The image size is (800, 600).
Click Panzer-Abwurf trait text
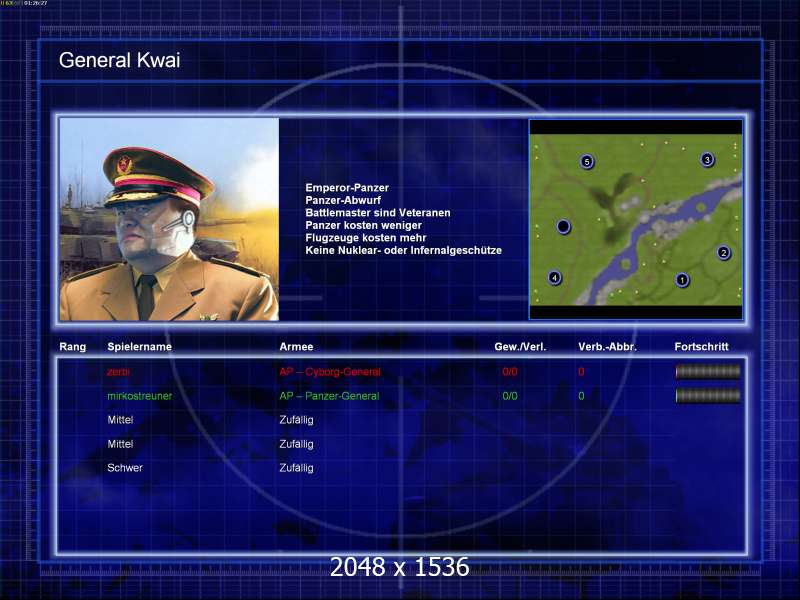coord(343,200)
